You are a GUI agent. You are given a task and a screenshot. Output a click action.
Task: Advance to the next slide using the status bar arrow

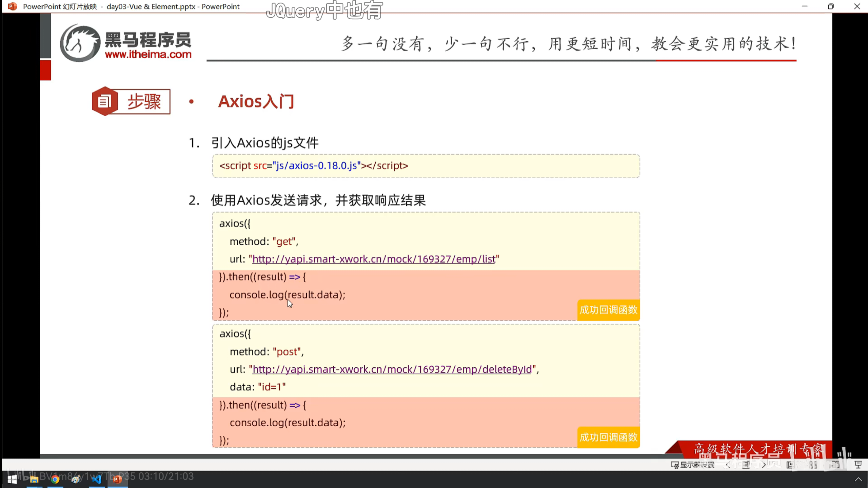(764, 465)
